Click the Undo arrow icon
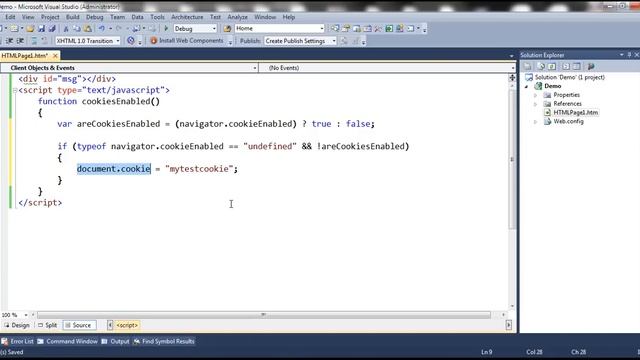 (102, 29)
